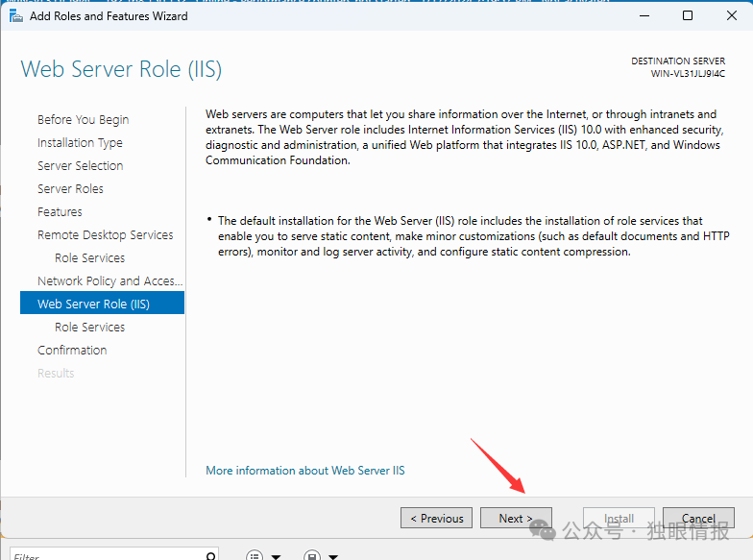This screenshot has width=753, height=560.
Task: Jump to the Server Roles page
Action: click(70, 188)
